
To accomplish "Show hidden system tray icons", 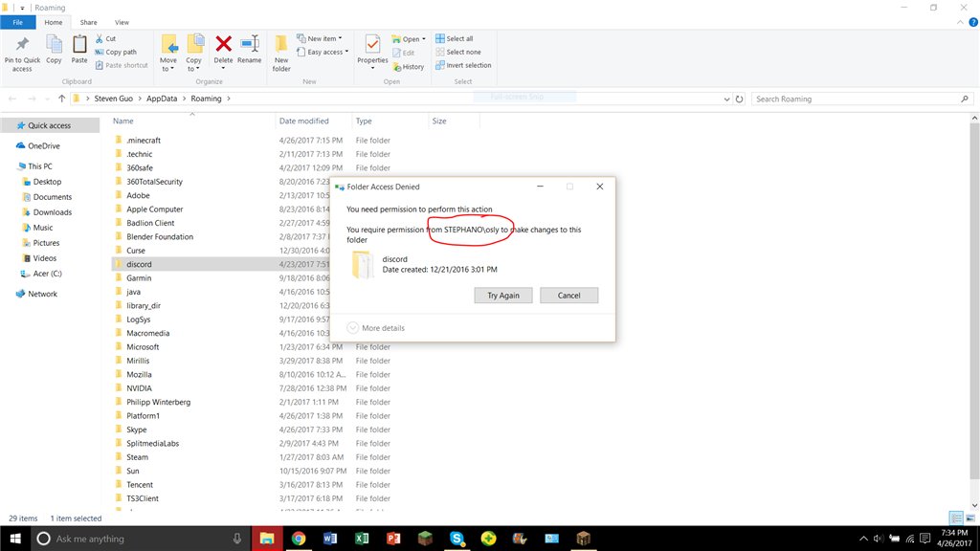I will [x=863, y=539].
